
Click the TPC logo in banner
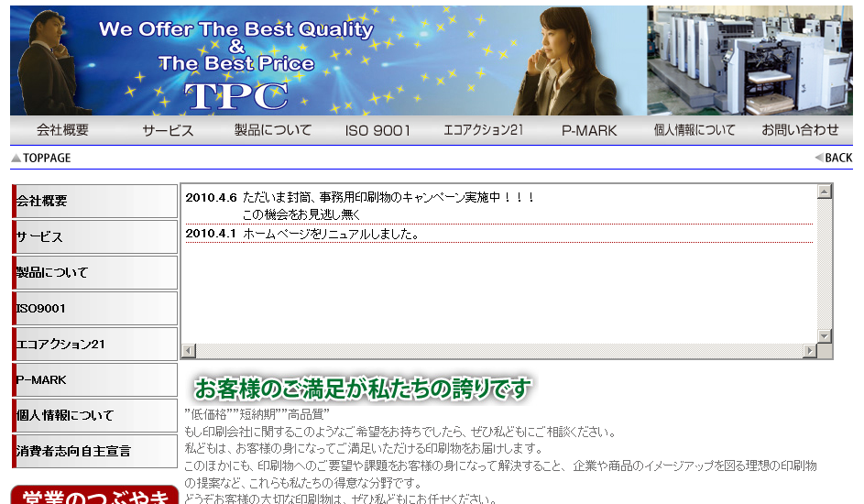click(236, 95)
